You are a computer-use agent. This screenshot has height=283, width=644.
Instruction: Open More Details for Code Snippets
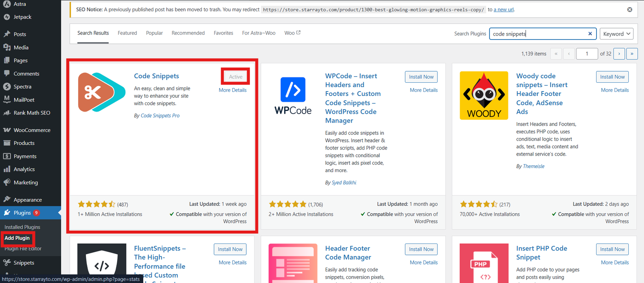coord(233,90)
